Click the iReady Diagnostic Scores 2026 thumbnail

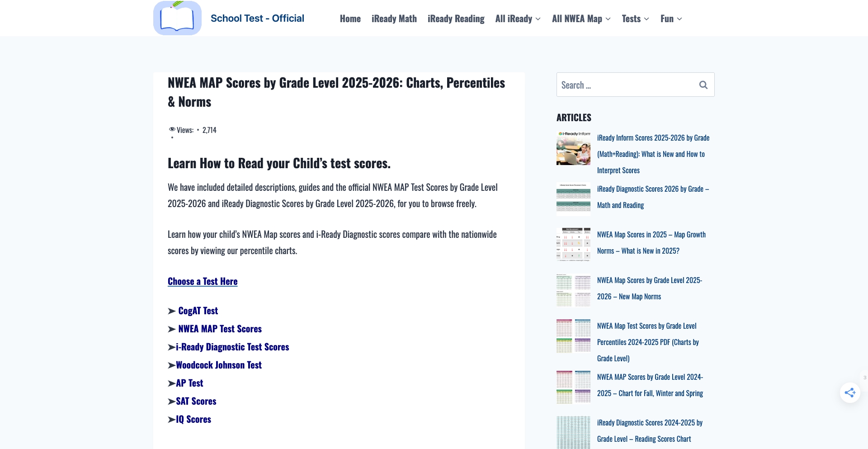point(573,198)
